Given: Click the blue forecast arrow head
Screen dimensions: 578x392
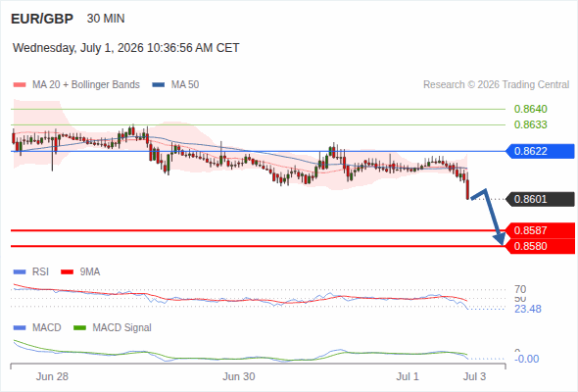Looking at the screenshot, I should pyautogui.click(x=500, y=239).
